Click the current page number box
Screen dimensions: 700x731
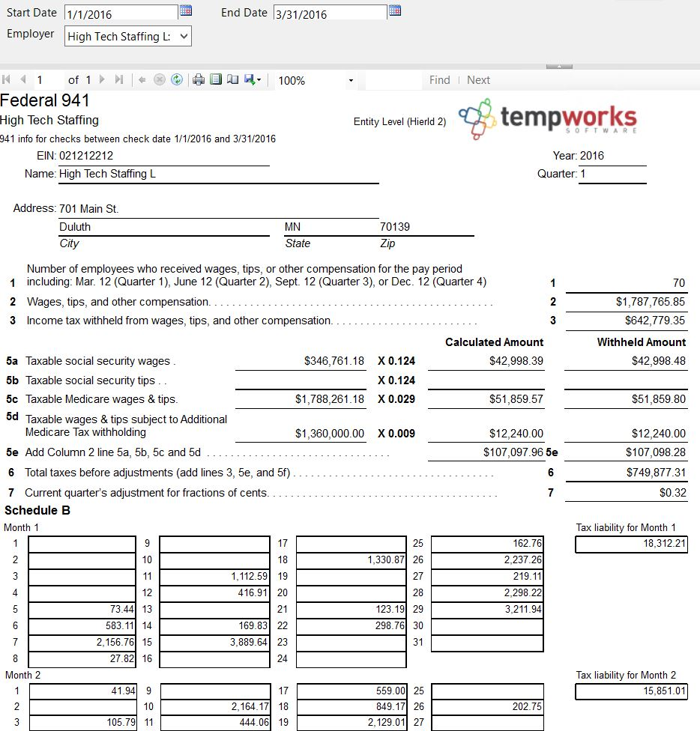click(x=49, y=80)
